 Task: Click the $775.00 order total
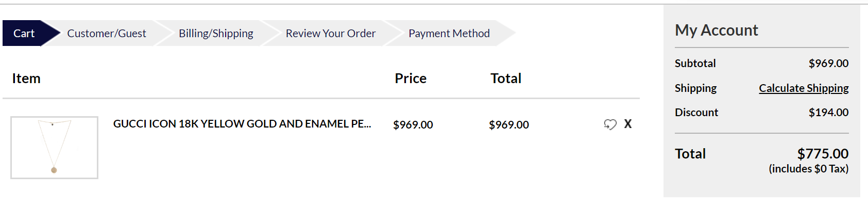pyautogui.click(x=823, y=154)
